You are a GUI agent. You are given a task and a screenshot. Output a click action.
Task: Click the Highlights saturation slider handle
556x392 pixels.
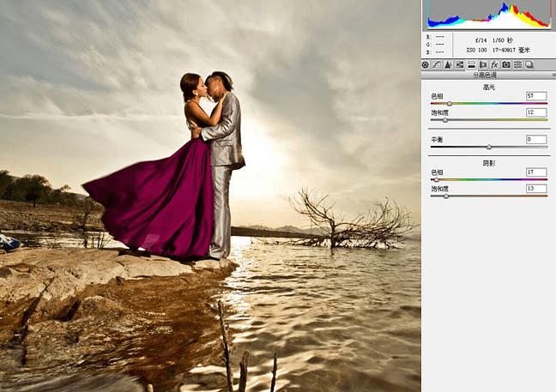445,120
